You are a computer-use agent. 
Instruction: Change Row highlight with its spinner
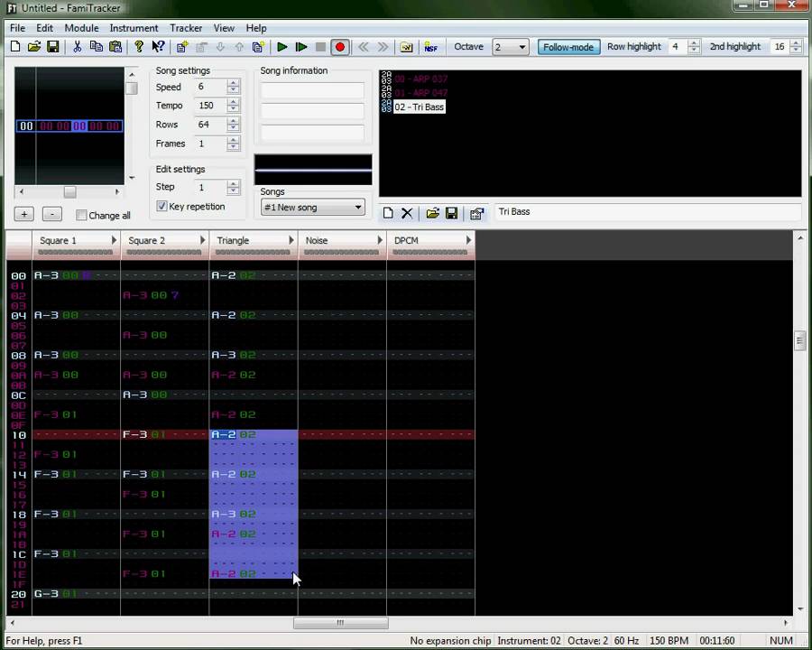(x=694, y=47)
